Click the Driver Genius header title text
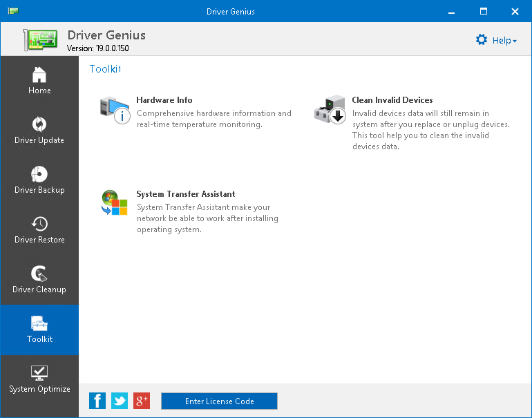 tap(106, 35)
